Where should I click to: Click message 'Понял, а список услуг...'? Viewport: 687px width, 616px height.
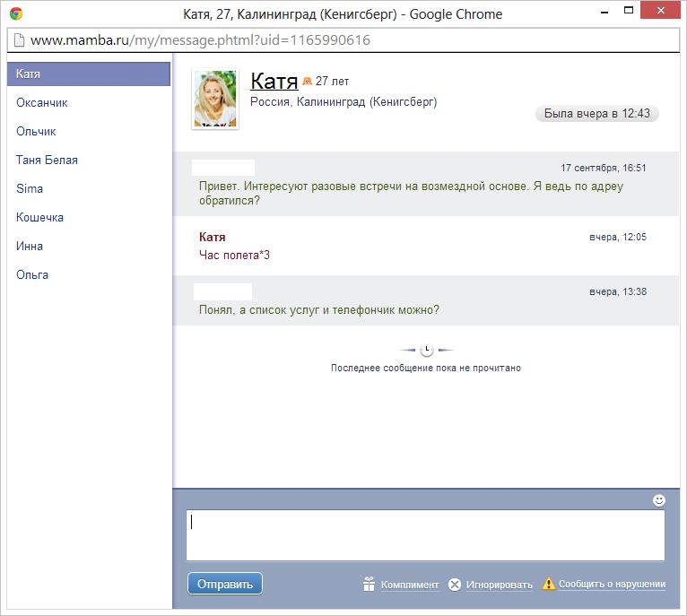click(x=319, y=309)
